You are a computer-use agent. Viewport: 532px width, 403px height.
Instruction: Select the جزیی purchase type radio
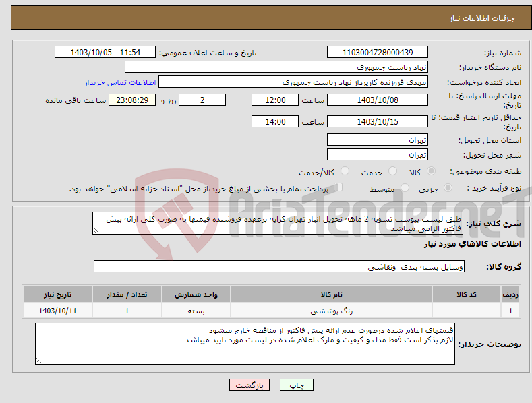[x=448, y=187]
